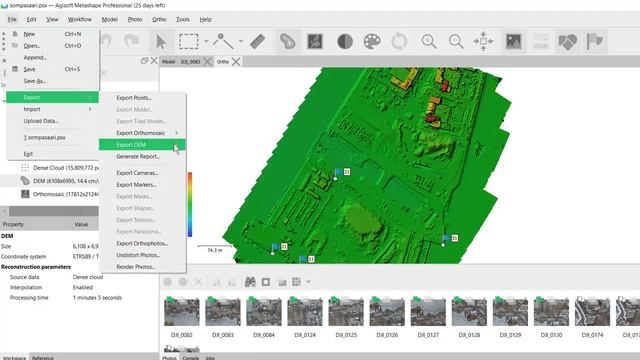Close the Ortho tab
Image resolution: width=640 pixels, height=360 pixels.
[236, 62]
